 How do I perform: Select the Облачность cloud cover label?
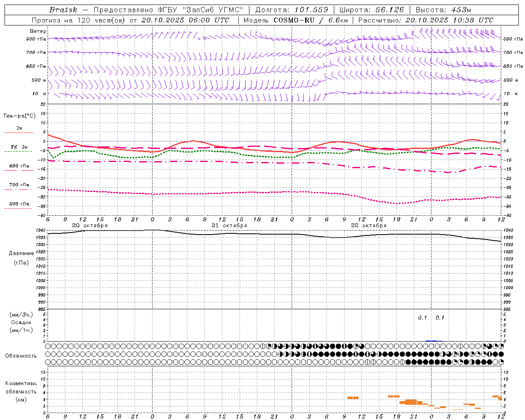pyautogui.click(x=21, y=356)
